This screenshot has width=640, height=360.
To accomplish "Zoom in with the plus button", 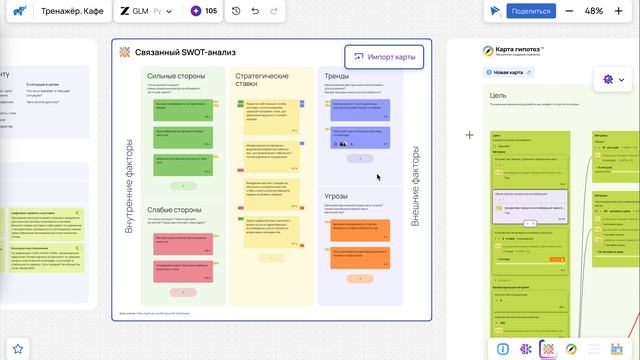I will pos(618,11).
